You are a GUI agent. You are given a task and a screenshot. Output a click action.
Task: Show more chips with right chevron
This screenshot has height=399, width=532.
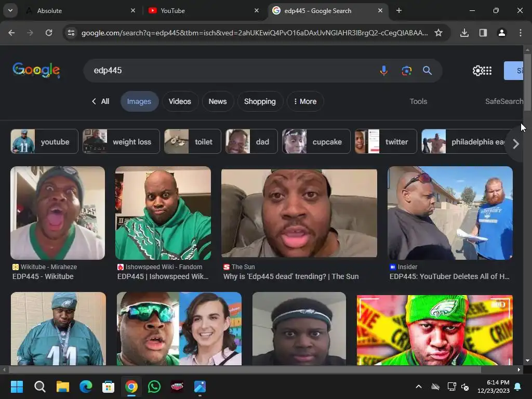pos(516,144)
